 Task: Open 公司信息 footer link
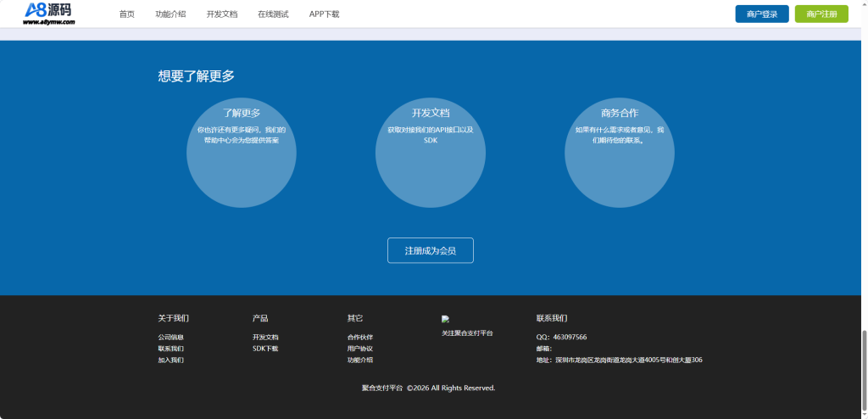(x=170, y=337)
